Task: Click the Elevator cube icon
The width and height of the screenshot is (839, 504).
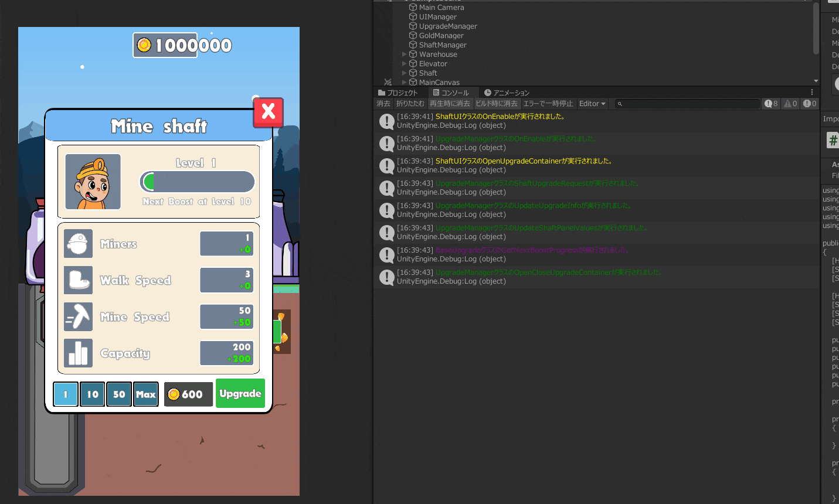Action: point(413,64)
